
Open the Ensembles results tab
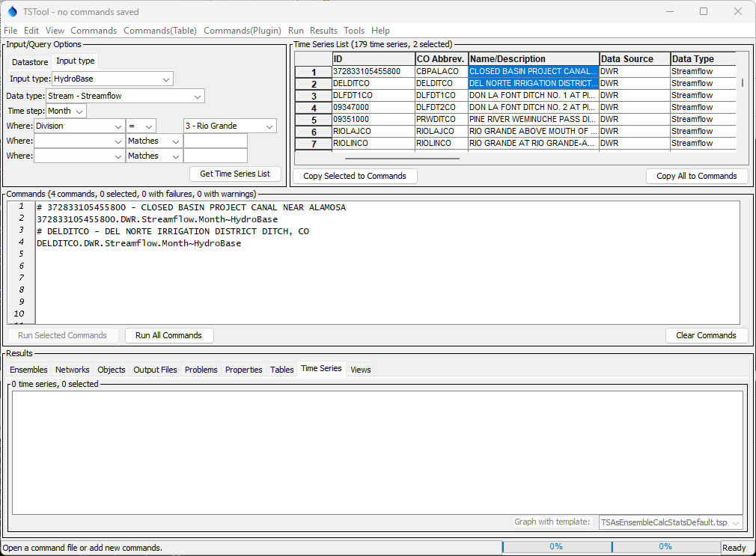pos(28,370)
